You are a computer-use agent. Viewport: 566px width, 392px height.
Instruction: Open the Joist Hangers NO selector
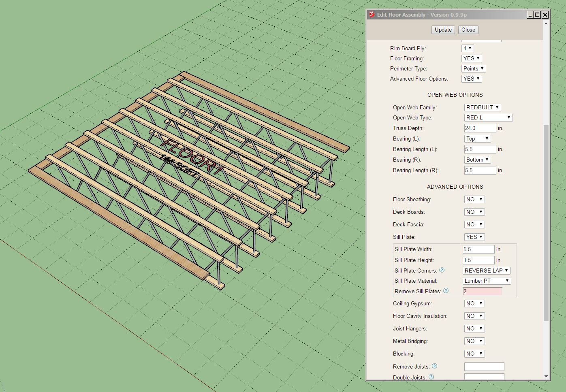point(474,328)
